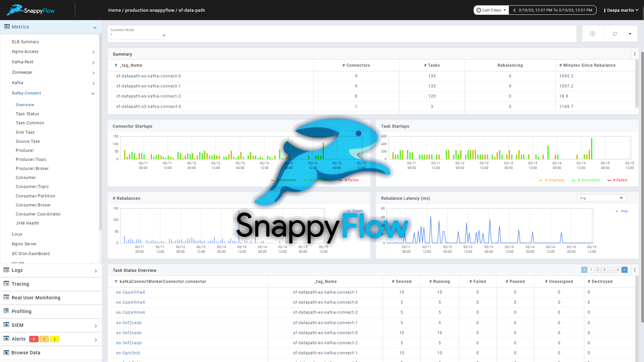Expand the Connect Node dropdown

[164, 35]
